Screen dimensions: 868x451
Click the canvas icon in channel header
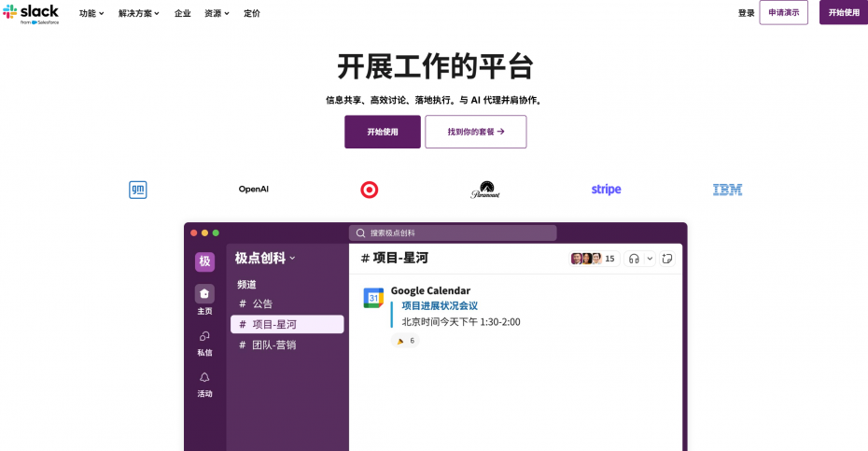667,259
